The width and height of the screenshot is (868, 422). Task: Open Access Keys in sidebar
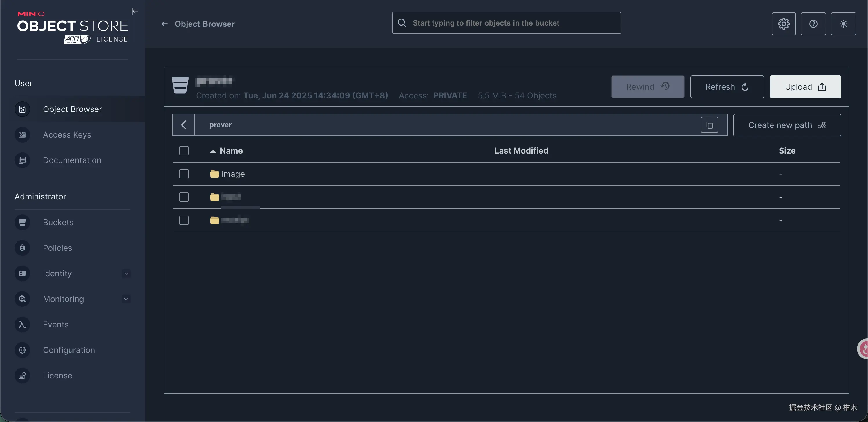[x=67, y=135]
